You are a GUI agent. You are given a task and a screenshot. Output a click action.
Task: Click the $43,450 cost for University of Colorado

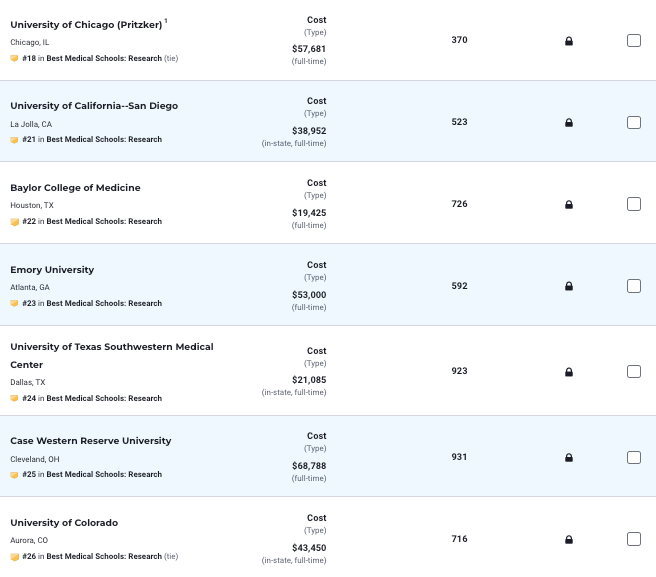pyautogui.click(x=309, y=548)
